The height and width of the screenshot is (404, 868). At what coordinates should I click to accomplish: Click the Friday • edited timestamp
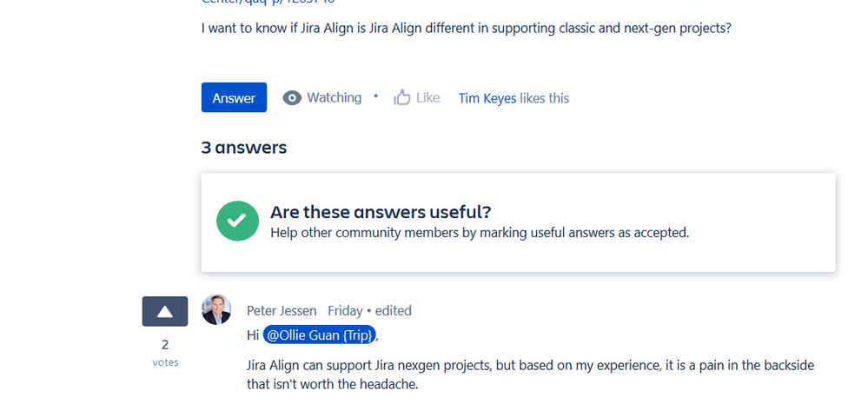[370, 311]
